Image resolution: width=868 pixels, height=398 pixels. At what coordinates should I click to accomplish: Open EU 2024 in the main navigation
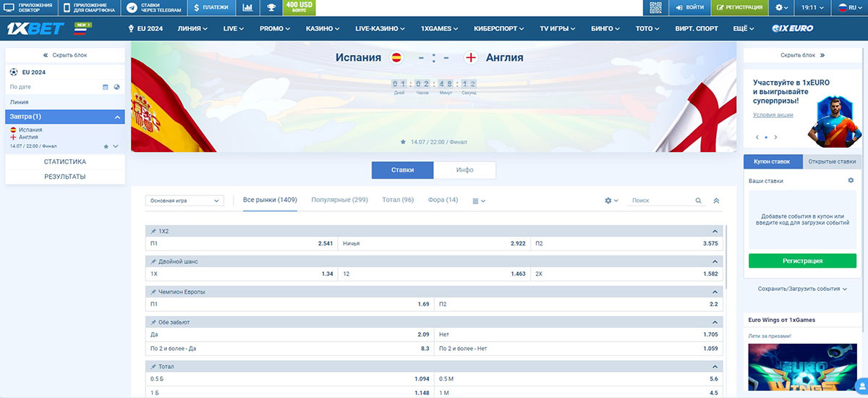pyautogui.click(x=146, y=29)
